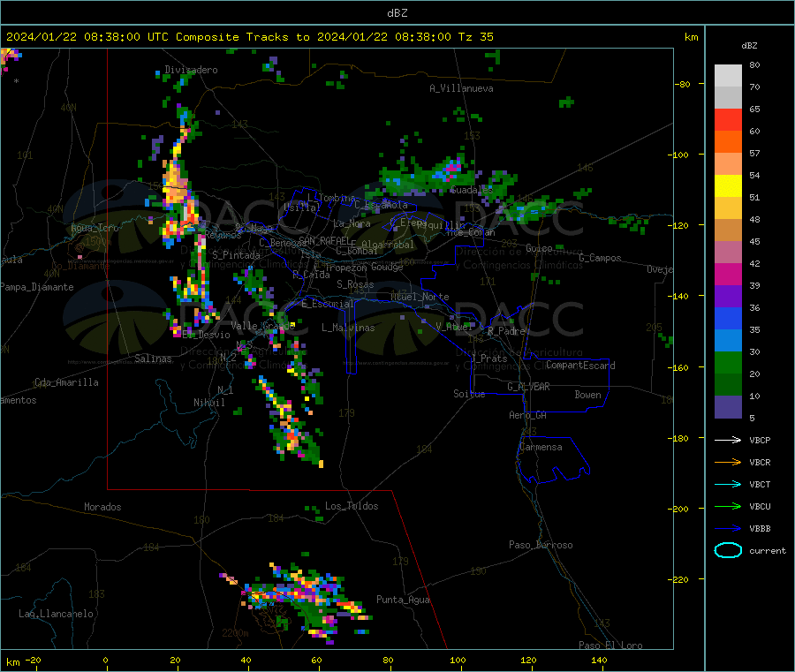Pick the slate 5-10 dBZ swatch

tap(728, 407)
